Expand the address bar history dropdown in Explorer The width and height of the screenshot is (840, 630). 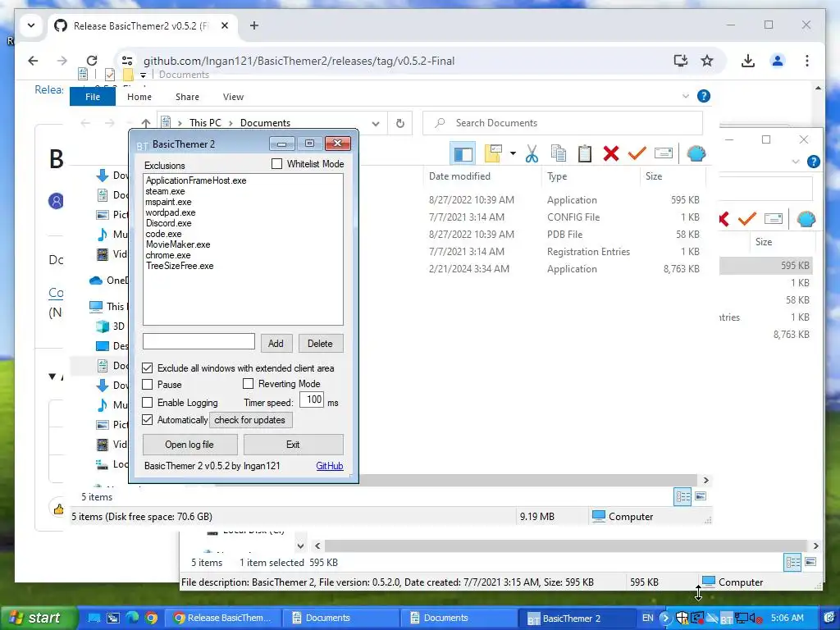376,123
